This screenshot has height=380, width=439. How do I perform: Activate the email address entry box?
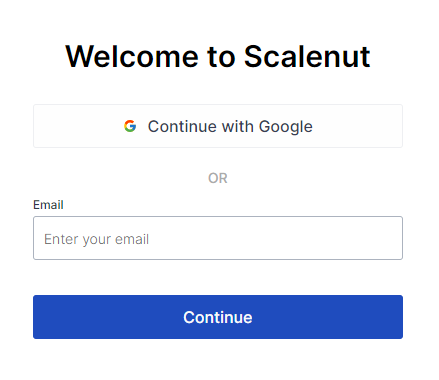coord(218,238)
